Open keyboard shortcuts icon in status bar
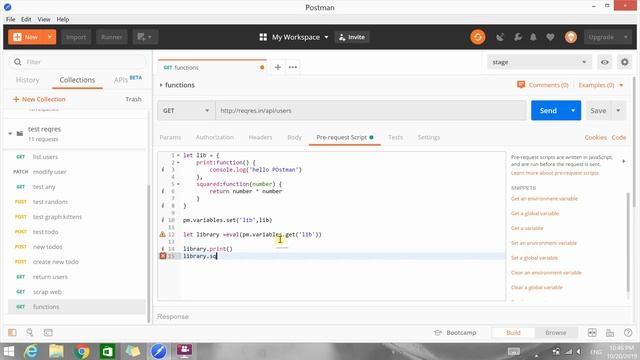Screen dimensions: 640x360 (x=610, y=333)
